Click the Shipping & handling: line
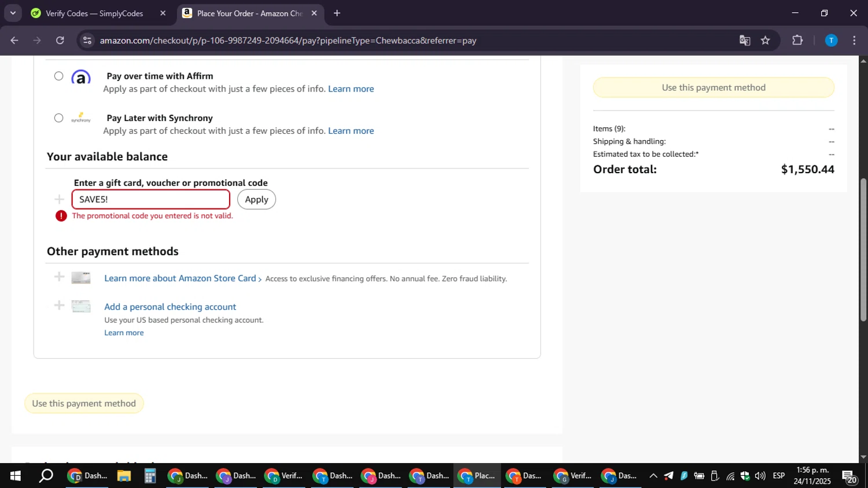Viewport: 868px width, 488px height. pos(630,141)
